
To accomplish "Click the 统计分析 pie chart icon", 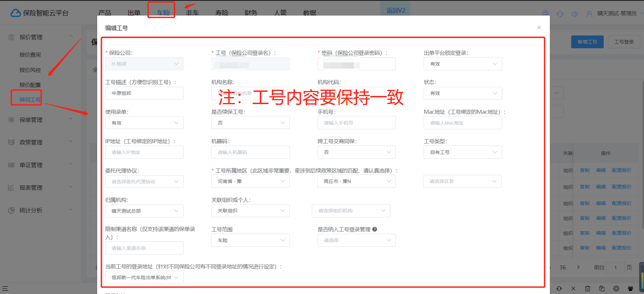I will coord(11,210).
